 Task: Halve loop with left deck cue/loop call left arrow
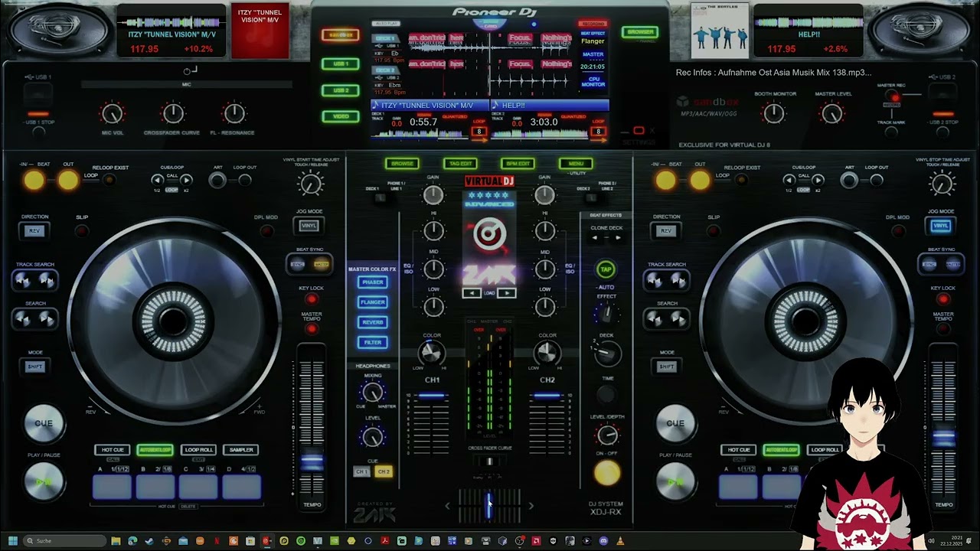click(158, 181)
